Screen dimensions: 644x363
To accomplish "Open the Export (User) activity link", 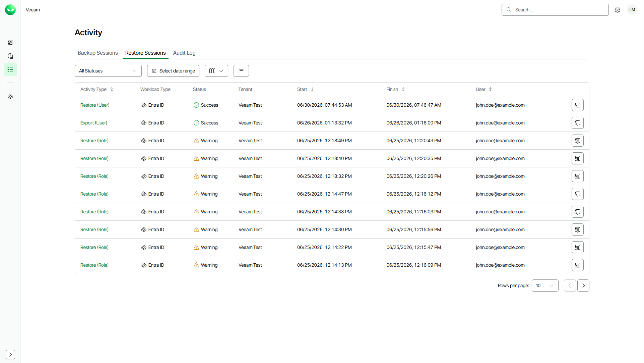I will coord(94,123).
